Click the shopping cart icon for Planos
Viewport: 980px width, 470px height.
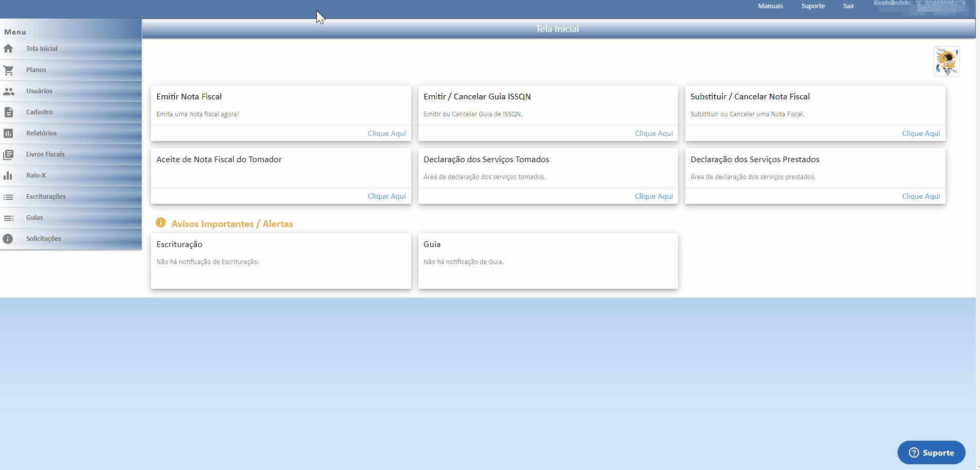8,70
